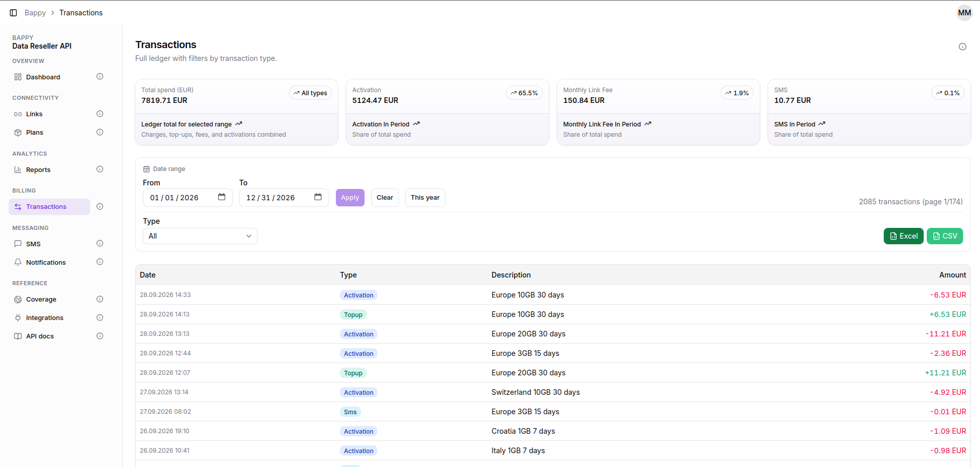
Task: Click Topup tag in 28.09.2026 14:13 row
Action: pos(353,314)
